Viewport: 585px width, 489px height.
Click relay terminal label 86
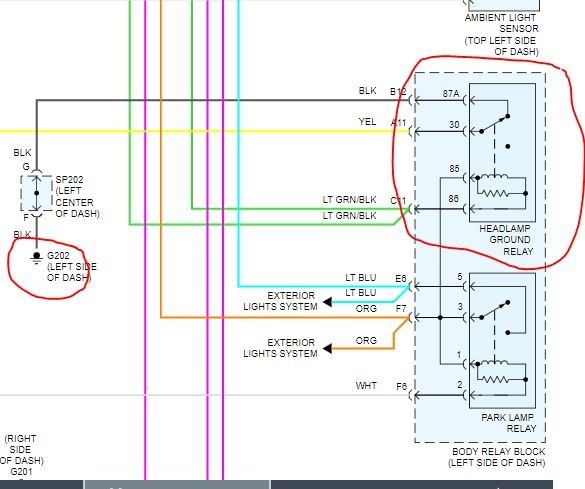coord(454,199)
